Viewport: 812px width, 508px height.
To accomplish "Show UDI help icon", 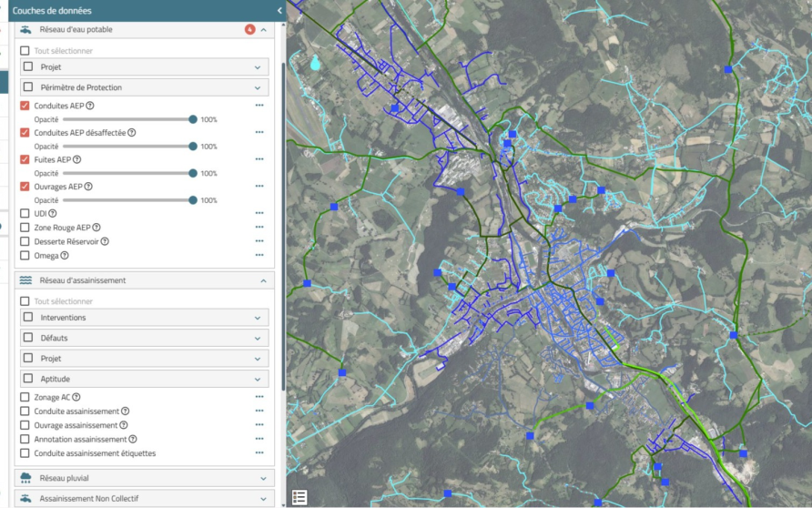I will pos(53,213).
